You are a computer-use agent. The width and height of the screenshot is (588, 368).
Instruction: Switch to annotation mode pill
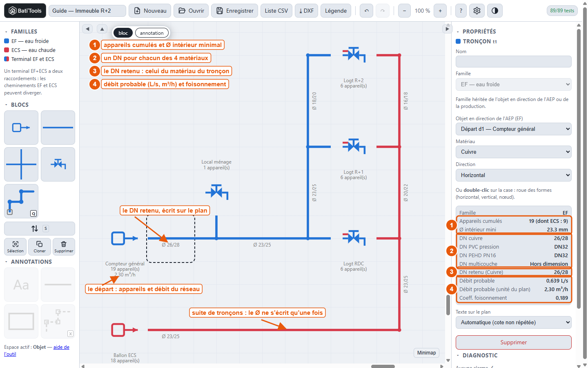[151, 33]
